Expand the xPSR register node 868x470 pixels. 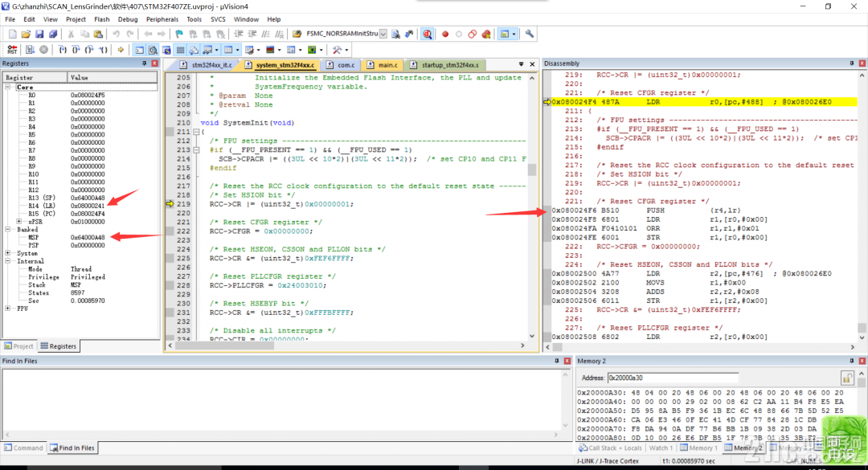pyautogui.click(x=19, y=222)
